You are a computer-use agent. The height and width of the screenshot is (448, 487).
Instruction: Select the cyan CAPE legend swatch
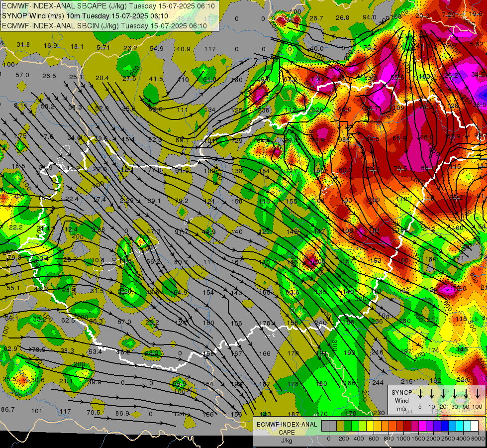[x=459, y=426]
